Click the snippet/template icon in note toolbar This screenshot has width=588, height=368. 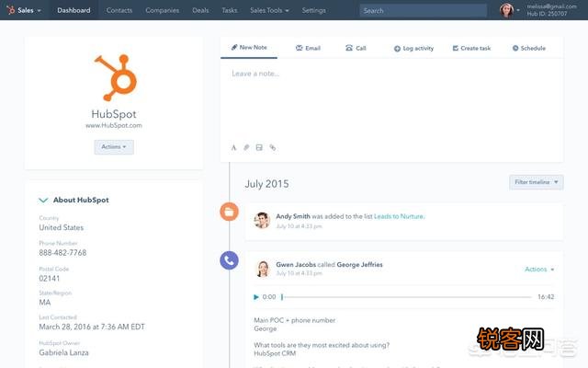(259, 147)
